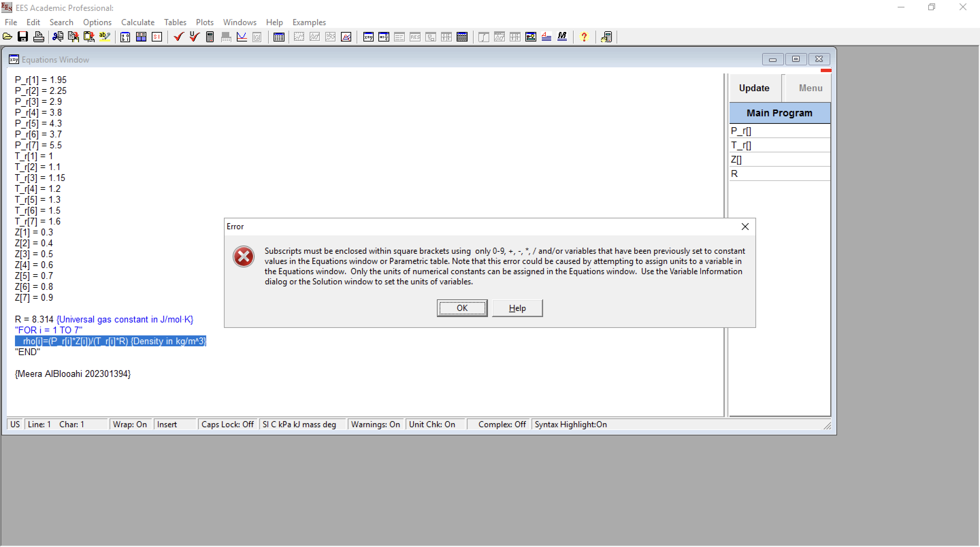This screenshot has height=547, width=980.
Task: Click the help question mark icon
Action: (x=584, y=37)
